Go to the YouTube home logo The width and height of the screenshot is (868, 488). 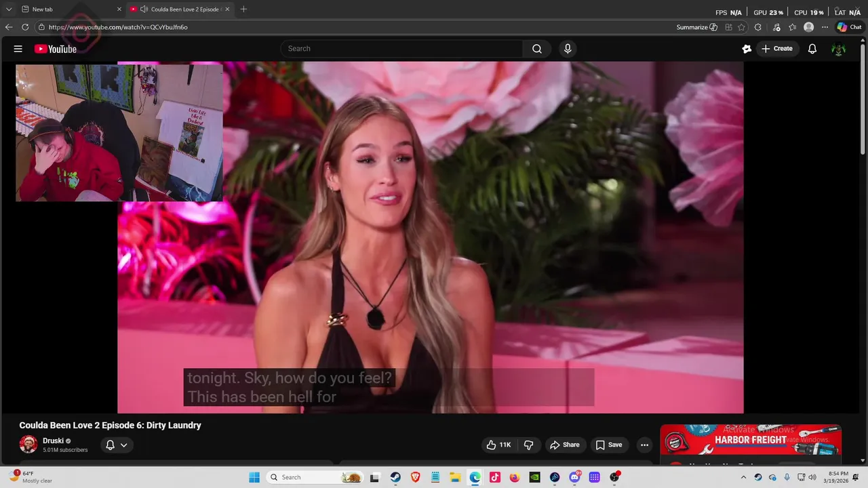point(56,49)
